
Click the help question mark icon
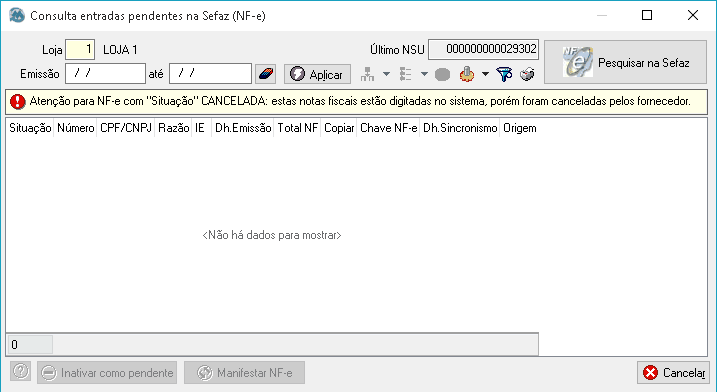pos(21,372)
